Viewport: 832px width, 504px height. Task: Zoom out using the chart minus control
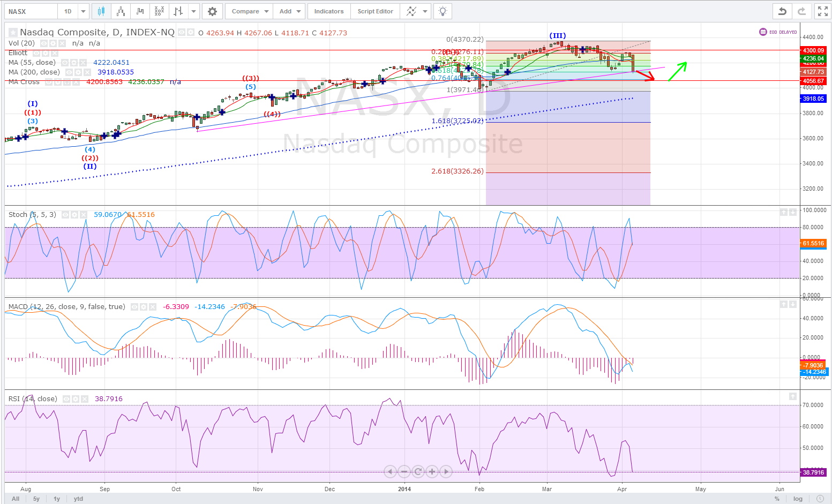click(x=404, y=472)
